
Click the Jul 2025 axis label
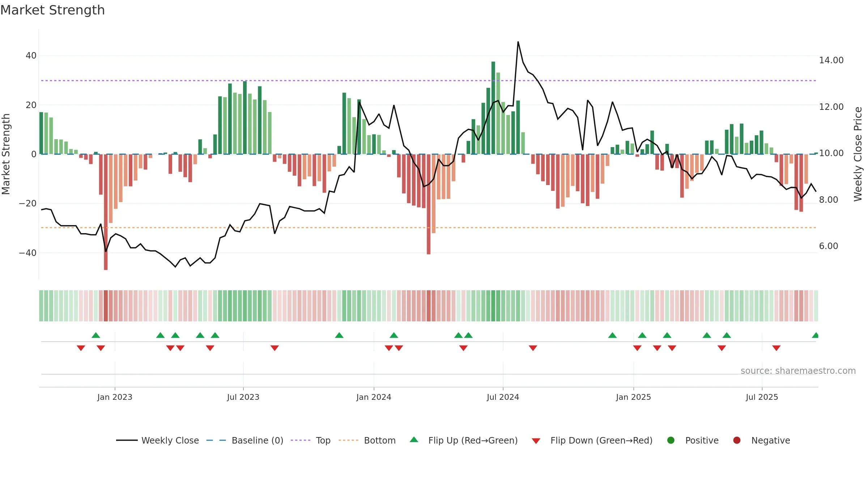pyautogui.click(x=762, y=397)
